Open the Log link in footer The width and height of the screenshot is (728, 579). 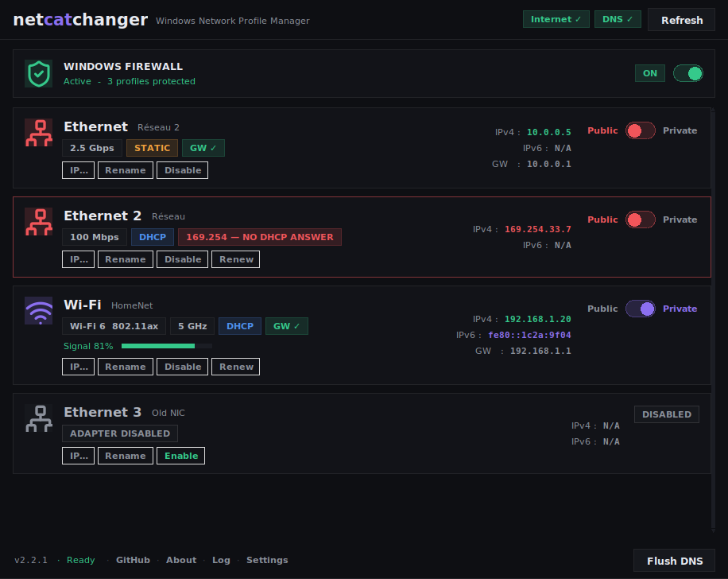point(221,560)
